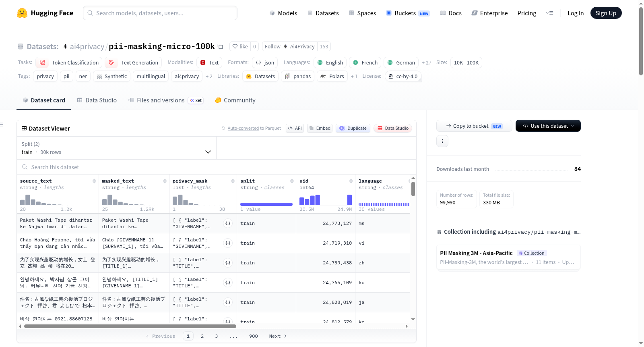Viewport: 644px width, 347px height.
Task: Open the Enterprise menu item
Action: 489,13
